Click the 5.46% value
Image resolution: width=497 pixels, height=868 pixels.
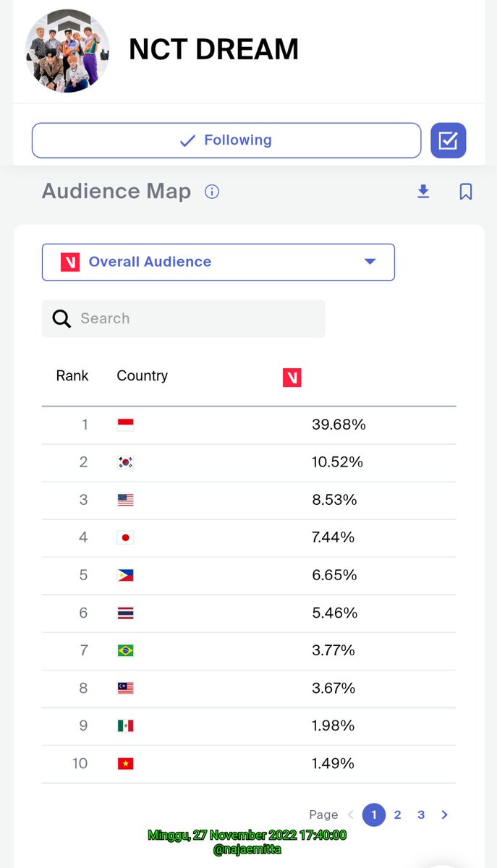pos(335,613)
